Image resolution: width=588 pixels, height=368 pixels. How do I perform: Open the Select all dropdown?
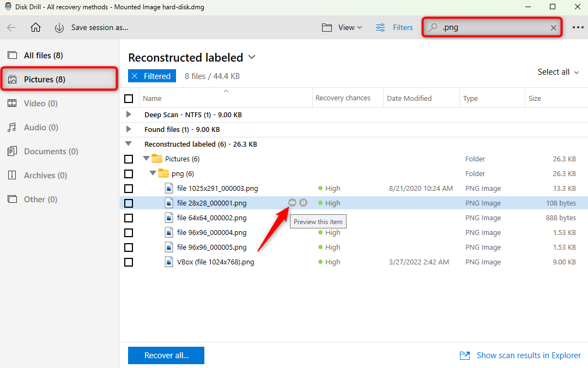(x=559, y=72)
